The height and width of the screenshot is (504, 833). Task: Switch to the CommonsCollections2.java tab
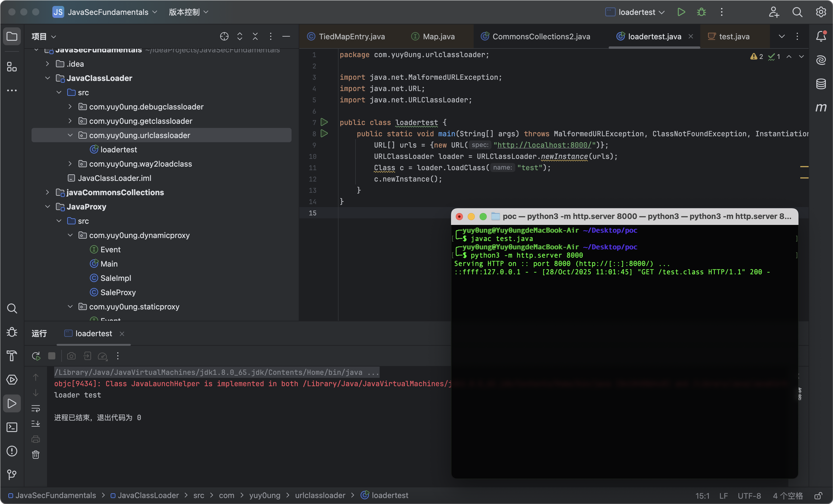[541, 37]
